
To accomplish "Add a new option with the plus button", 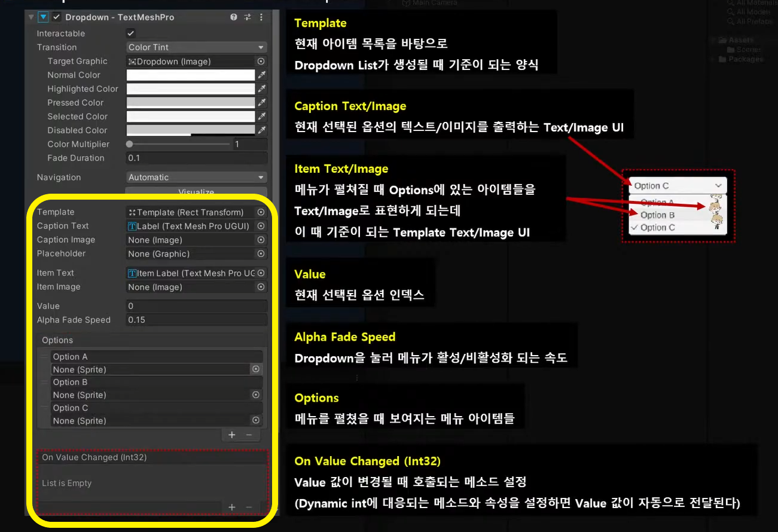I will click(231, 435).
